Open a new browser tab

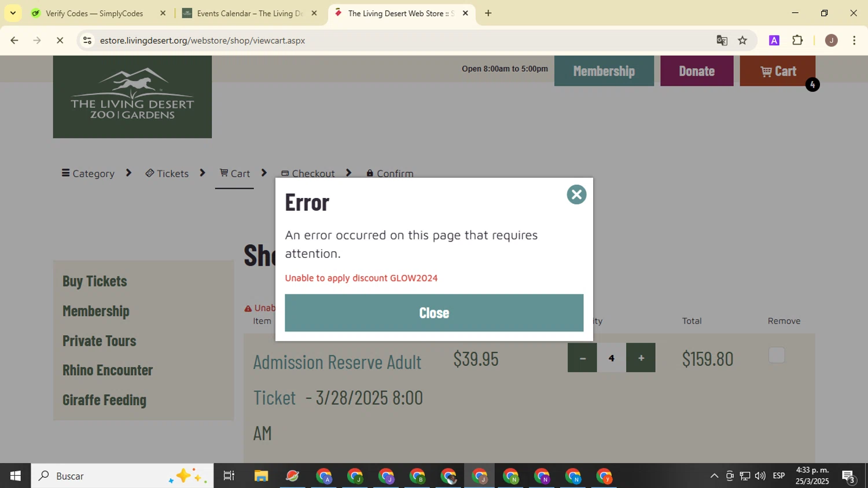[x=488, y=13]
